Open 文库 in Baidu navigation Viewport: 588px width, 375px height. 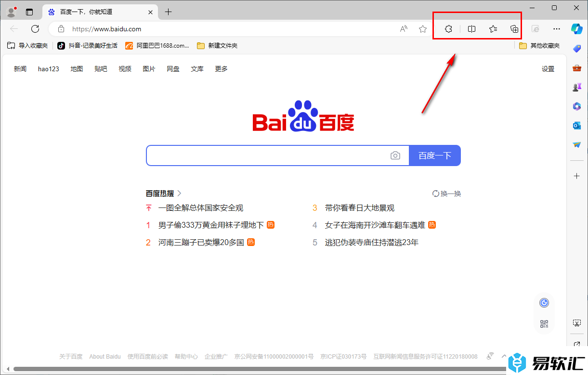(x=197, y=69)
